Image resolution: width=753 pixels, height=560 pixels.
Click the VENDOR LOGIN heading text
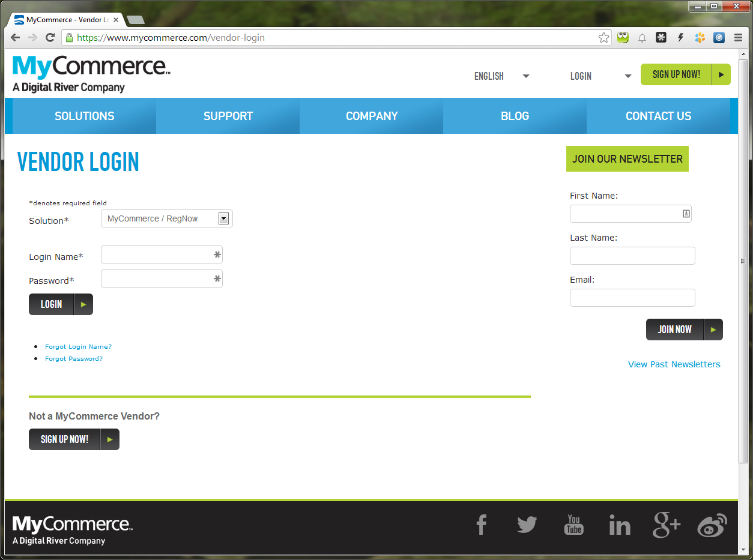(x=78, y=162)
